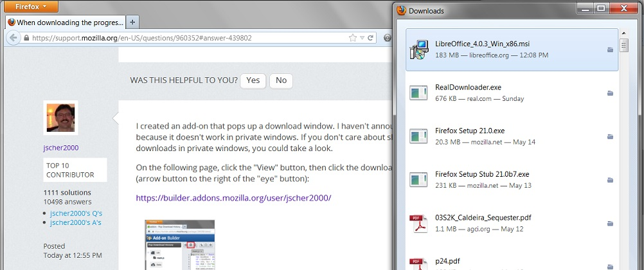Minimize the Downloads window
This screenshot has height=270, width=644.
point(585,8)
